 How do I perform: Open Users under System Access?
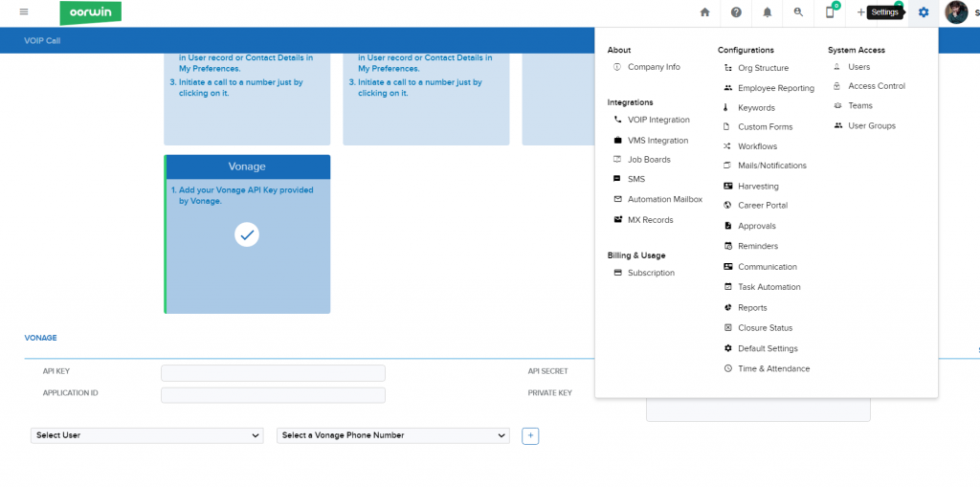[858, 67]
